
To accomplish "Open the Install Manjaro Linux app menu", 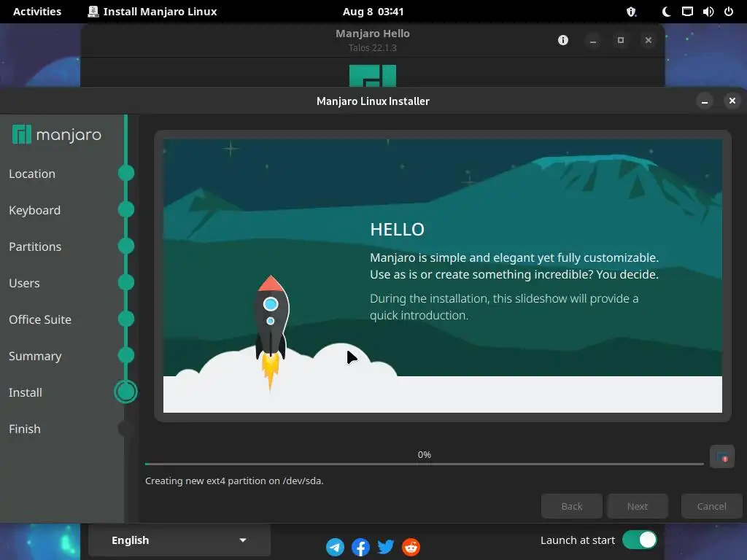I will click(152, 12).
